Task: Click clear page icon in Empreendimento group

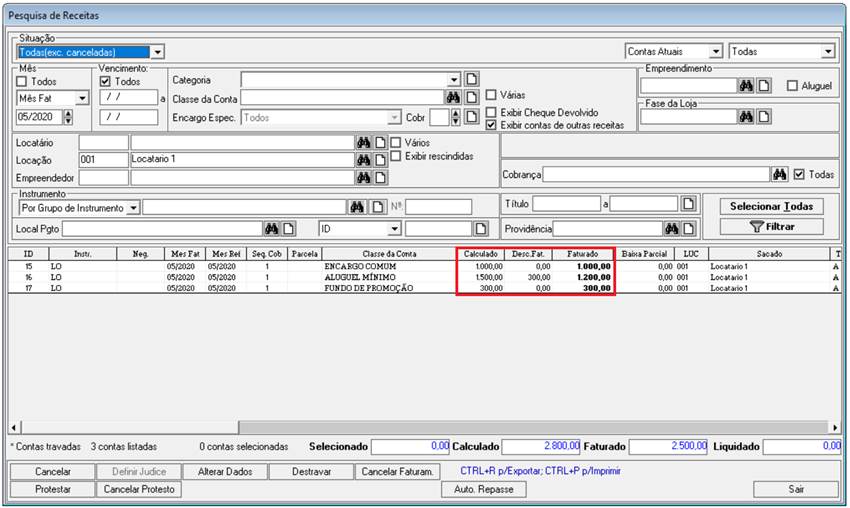Action: [764, 86]
